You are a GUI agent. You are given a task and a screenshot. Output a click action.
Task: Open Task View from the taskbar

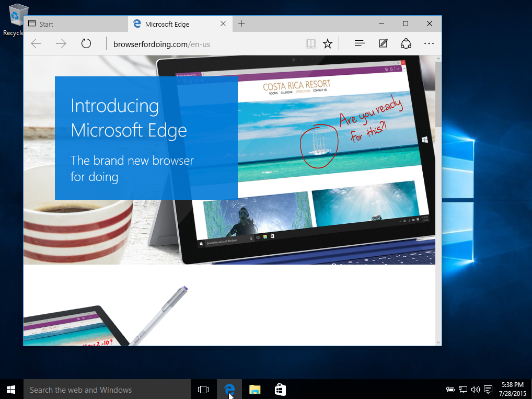(203, 390)
